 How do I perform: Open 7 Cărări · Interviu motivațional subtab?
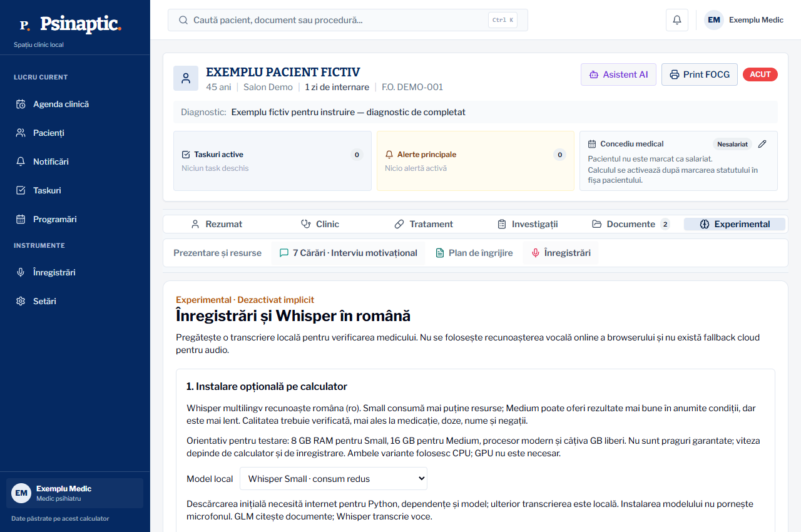tap(348, 253)
